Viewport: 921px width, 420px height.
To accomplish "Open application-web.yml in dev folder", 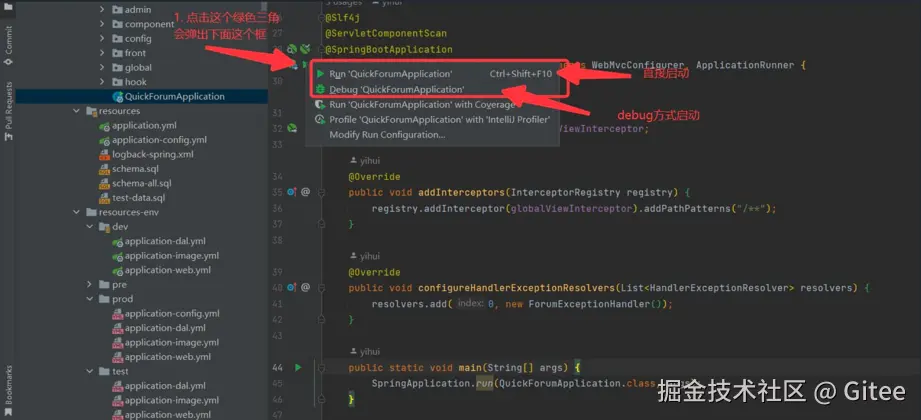I will point(161,270).
